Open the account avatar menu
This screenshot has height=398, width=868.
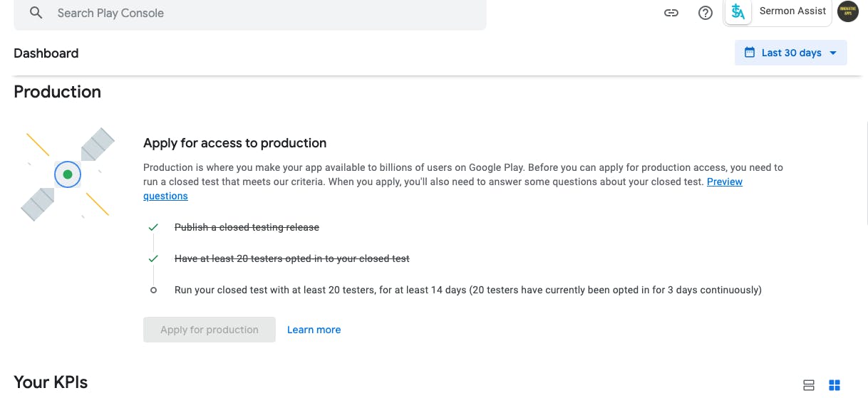848,11
